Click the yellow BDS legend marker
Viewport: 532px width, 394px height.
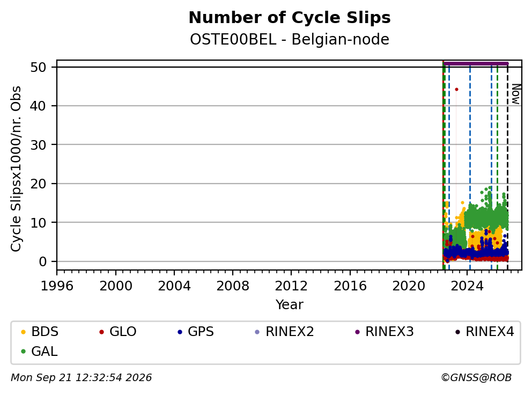(x=23, y=332)
